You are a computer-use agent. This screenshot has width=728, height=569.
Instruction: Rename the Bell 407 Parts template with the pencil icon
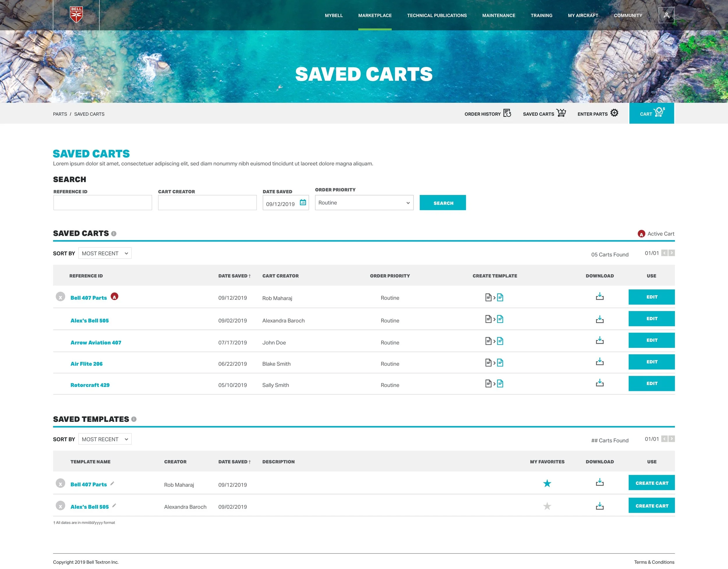(x=112, y=483)
